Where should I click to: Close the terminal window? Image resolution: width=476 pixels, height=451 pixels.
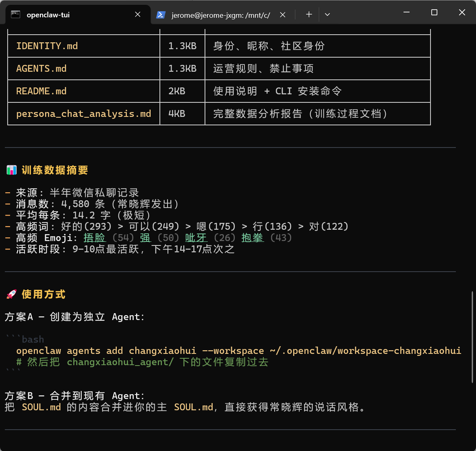pyautogui.click(x=462, y=12)
